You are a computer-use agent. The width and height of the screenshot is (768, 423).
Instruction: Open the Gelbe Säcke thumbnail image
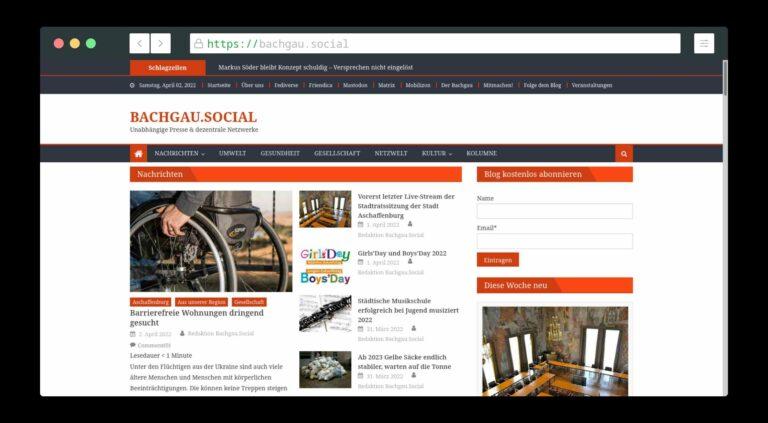point(325,369)
